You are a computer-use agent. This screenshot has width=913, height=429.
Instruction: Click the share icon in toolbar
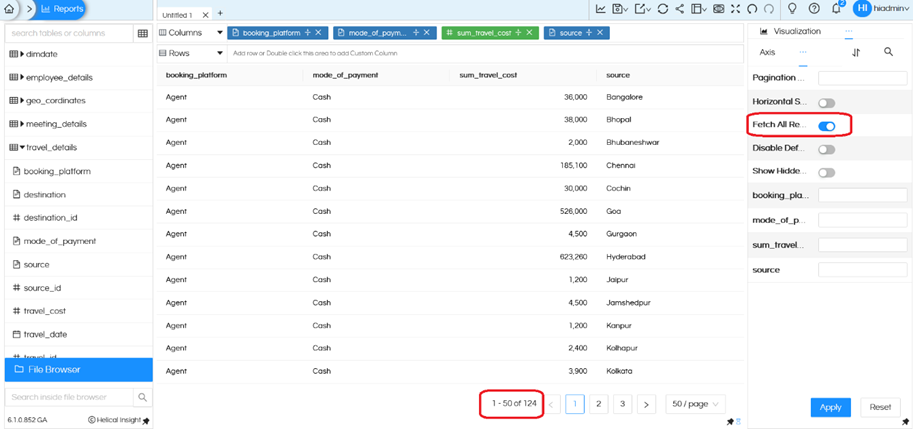click(x=680, y=9)
